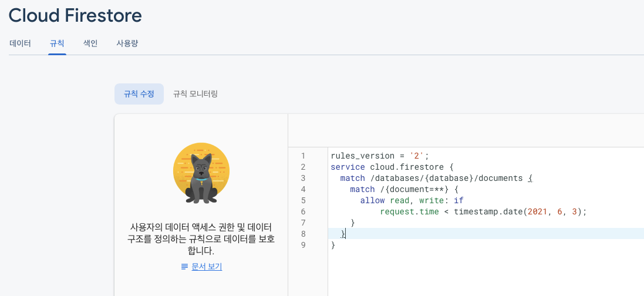
Task: Click the year value 2021 in code
Action: 538,211
